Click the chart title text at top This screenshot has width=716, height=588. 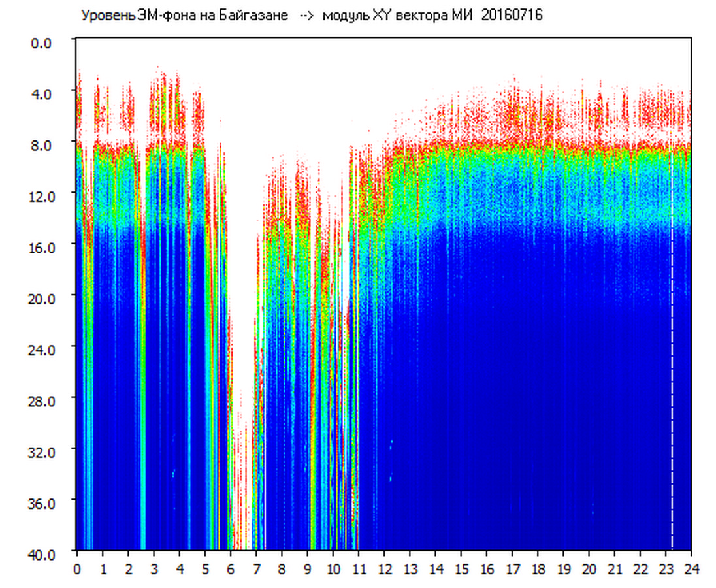pyautogui.click(x=311, y=16)
